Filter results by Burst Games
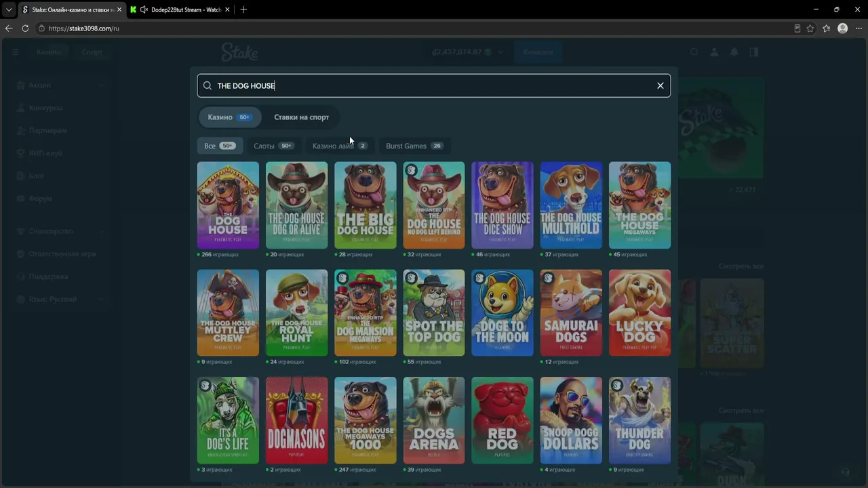The image size is (868, 488). click(414, 146)
